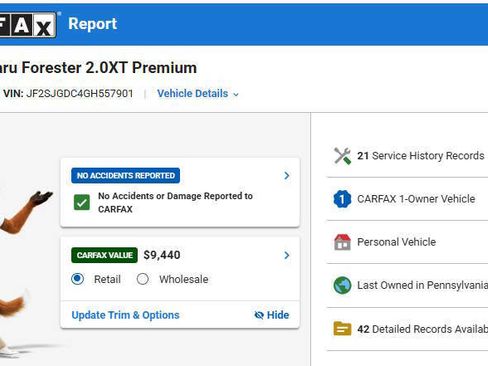Image resolution: width=488 pixels, height=366 pixels.
Task: Click the wrench service history icon
Action: pos(342,156)
